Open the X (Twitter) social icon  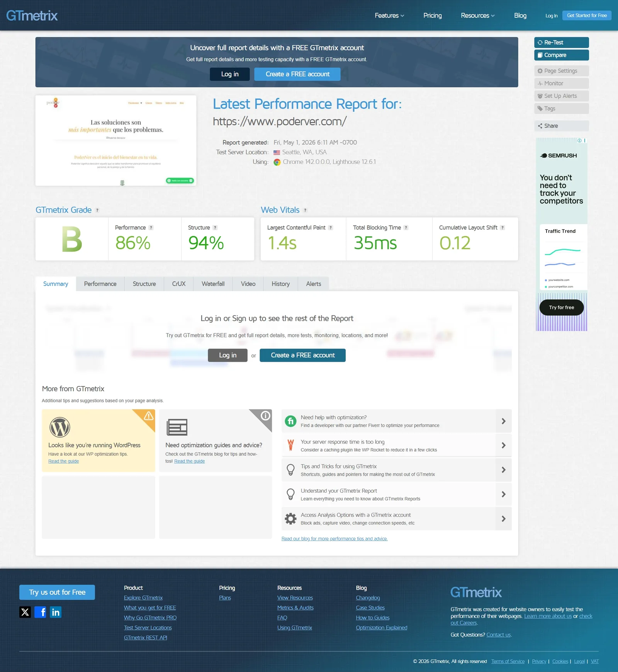[25, 612]
